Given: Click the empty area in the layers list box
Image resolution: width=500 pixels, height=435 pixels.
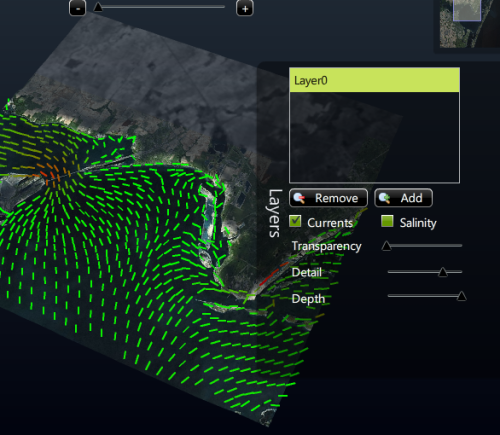Looking at the screenshot, I should pos(374,137).
